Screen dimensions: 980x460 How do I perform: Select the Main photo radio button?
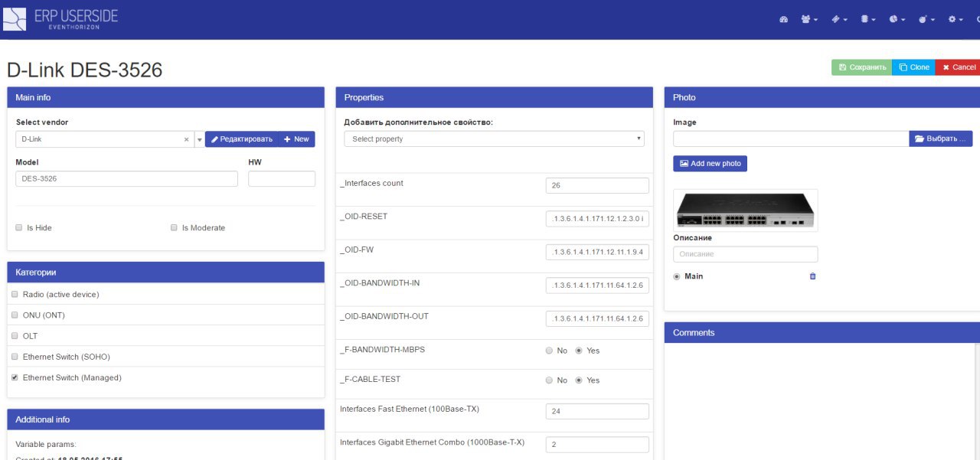pos(677,276)
